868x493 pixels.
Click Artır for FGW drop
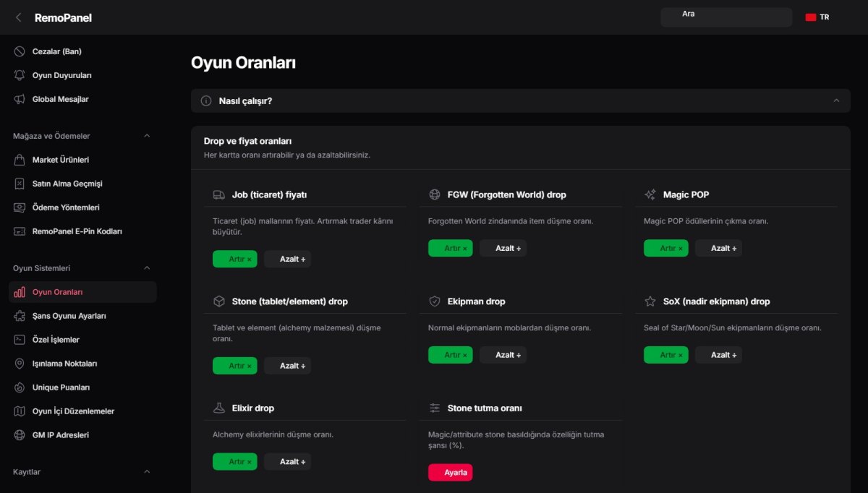click(x=451, y=248)
